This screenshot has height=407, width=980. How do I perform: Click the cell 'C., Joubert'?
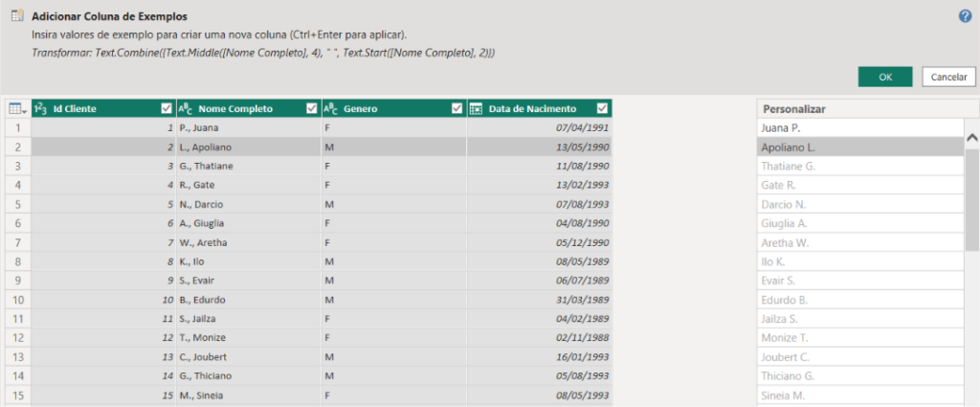pos(249,357)
